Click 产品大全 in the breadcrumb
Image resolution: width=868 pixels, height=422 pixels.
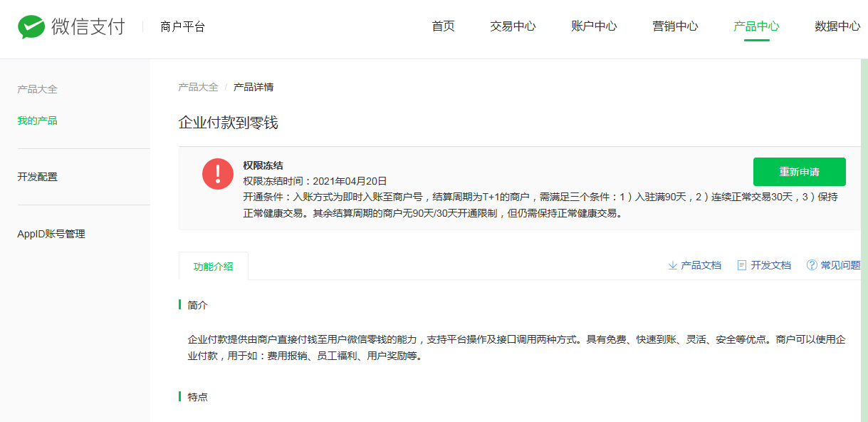tap(198, 87)
